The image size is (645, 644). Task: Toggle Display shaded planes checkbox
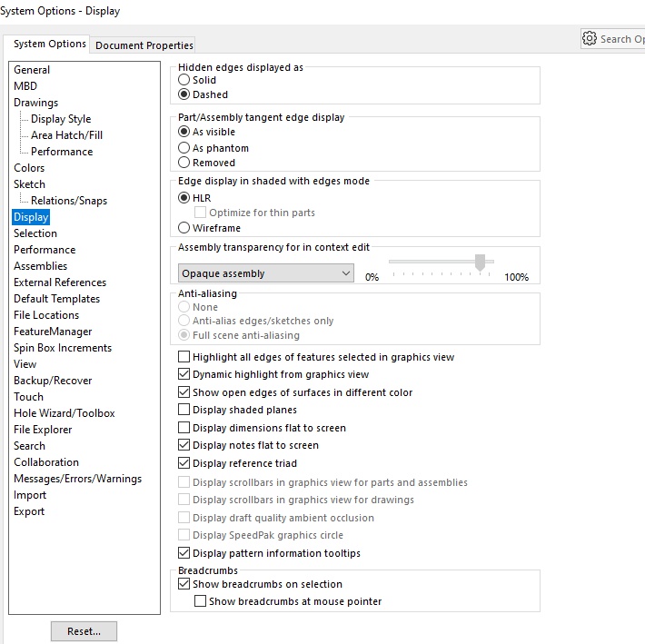[184, 410]
